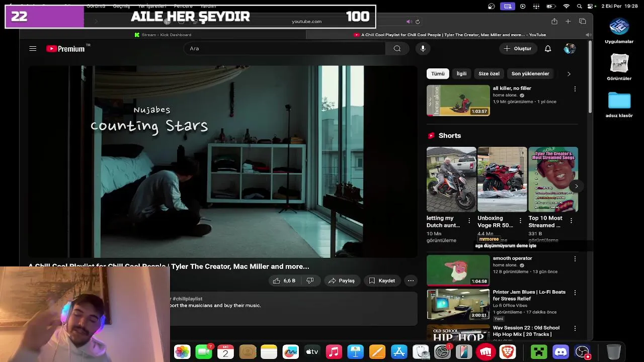Open options for the Unboxing Voge short
This screenshot has height=362, width=644.
520,221
